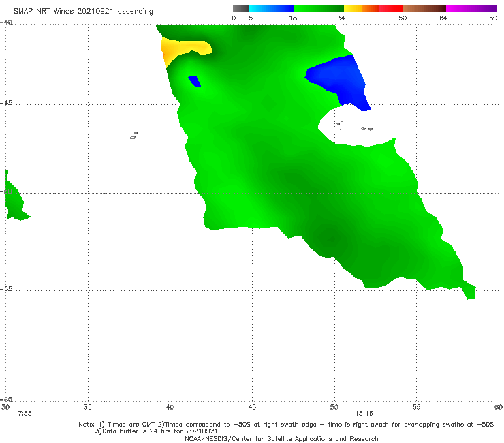
Task: Click the gray segment of the color bar
Action: [x=241, y=8]
